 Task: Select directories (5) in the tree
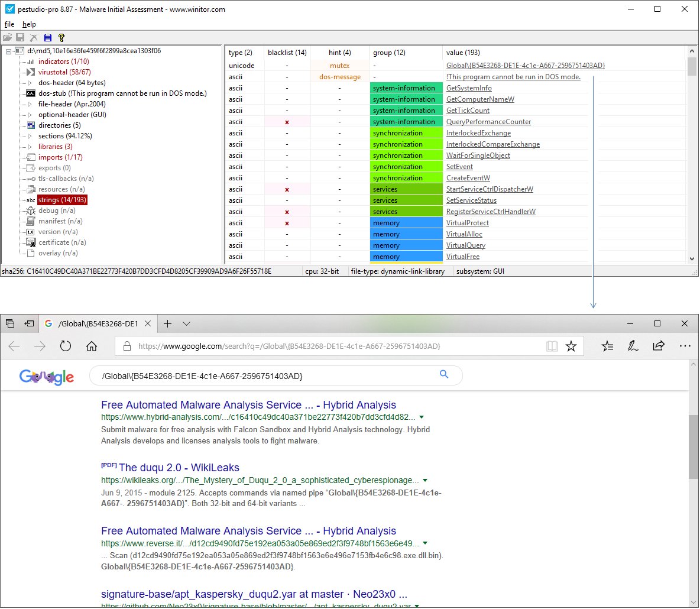point(59,125)
